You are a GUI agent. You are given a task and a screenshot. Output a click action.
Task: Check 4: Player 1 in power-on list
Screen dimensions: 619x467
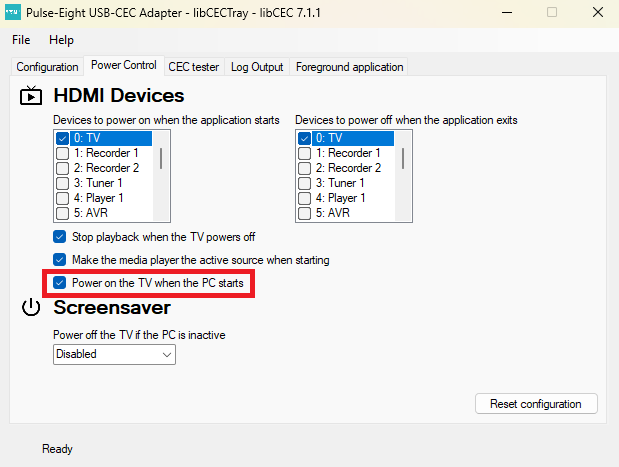click(x=62, y=198)
